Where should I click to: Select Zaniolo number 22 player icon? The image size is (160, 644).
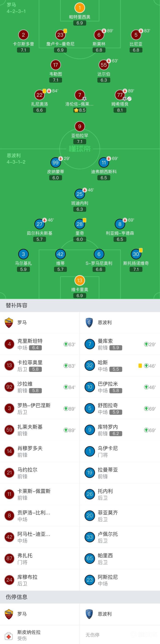(x=39, y=95)
